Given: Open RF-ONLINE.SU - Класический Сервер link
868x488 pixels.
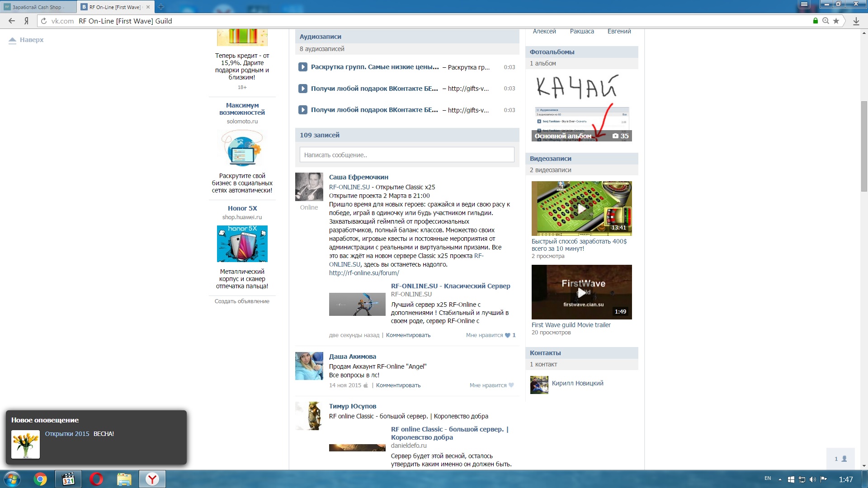Looking at the screenshot, I should (x=450, y=286).
